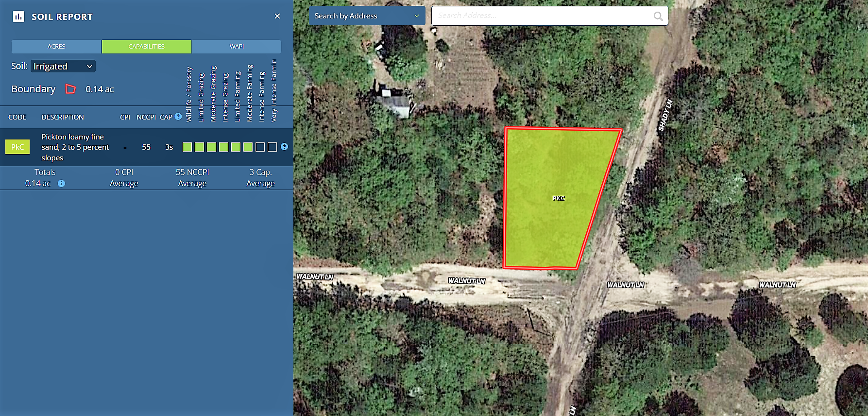
Task: Select the CAPABILITIES tab
Action: click(147, 47)
